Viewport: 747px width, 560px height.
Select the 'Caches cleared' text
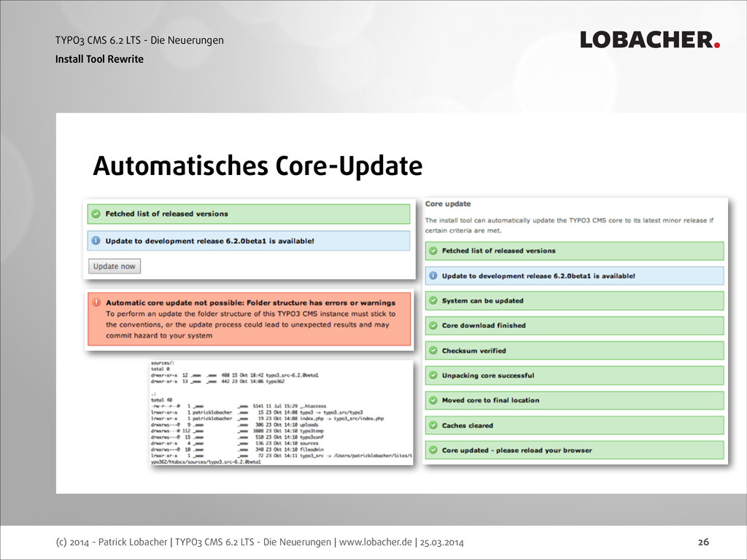[x=468, y=426]
